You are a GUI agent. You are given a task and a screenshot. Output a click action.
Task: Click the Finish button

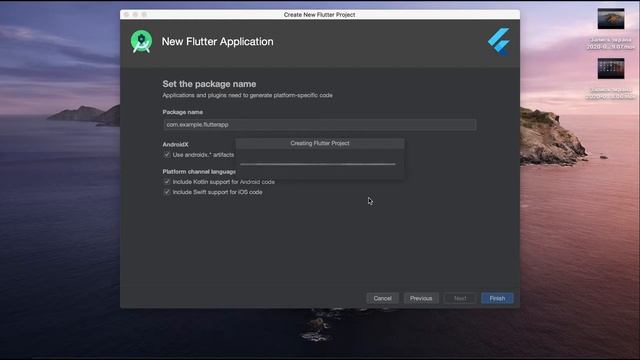coord(497,298)
